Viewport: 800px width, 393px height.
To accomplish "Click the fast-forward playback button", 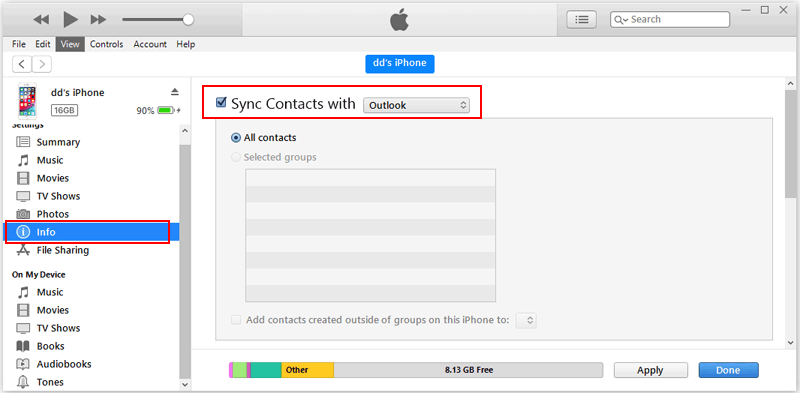I will [x=98, y=20].
